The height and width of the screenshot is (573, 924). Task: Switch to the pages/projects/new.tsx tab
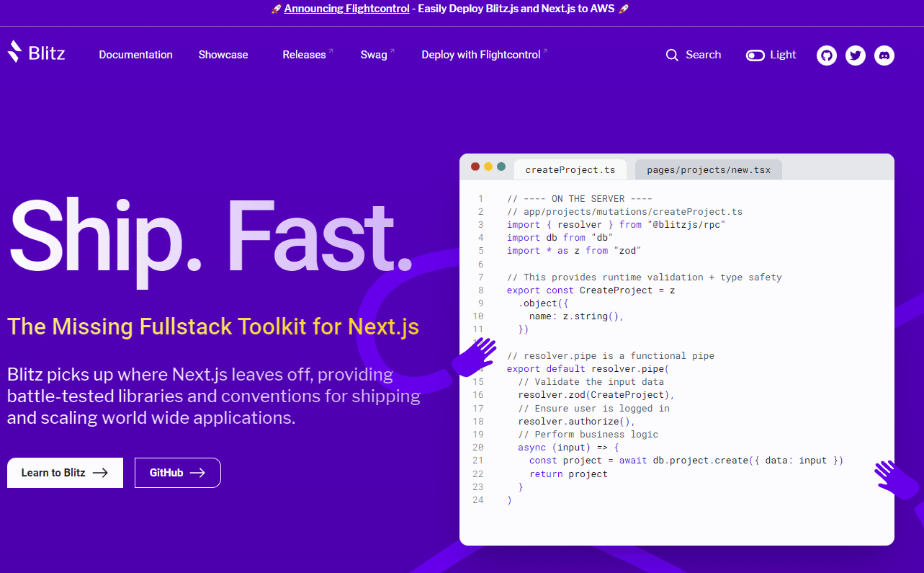pyautogui.click(x=708, y=169)
